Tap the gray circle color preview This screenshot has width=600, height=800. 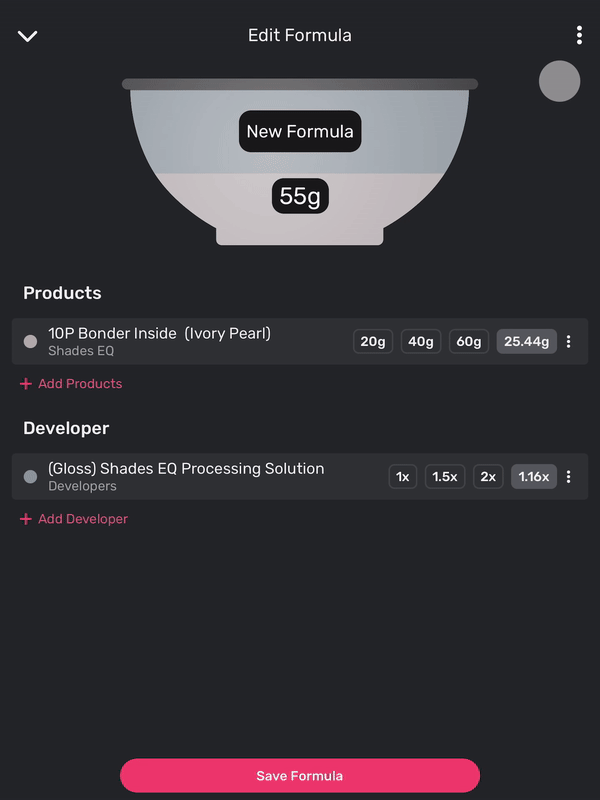[x=559, y=81]
